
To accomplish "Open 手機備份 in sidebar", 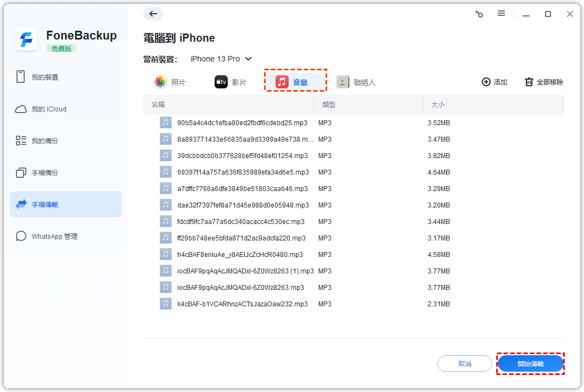I will pos(66,172).
